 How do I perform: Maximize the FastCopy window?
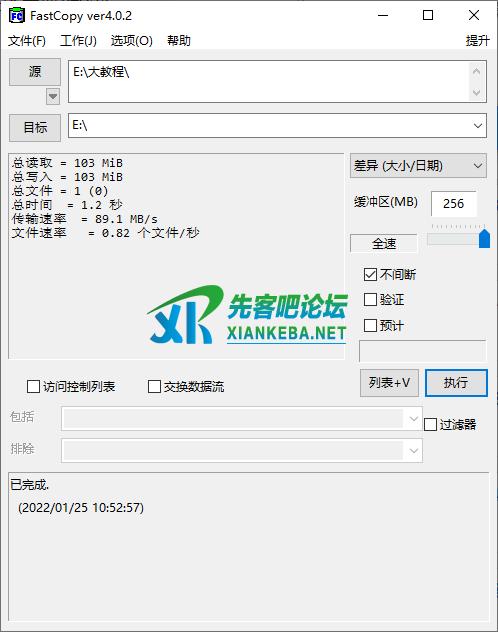(428, 15)
